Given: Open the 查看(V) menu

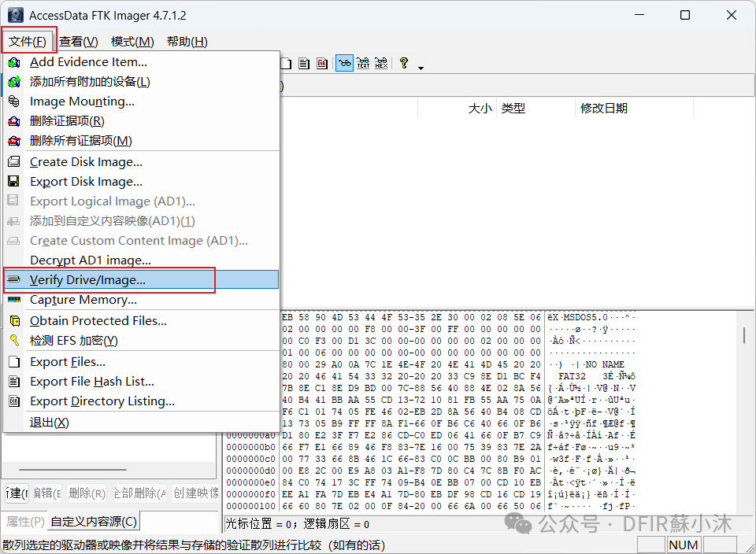Looking at the screenshot, I should pos(79,42).
